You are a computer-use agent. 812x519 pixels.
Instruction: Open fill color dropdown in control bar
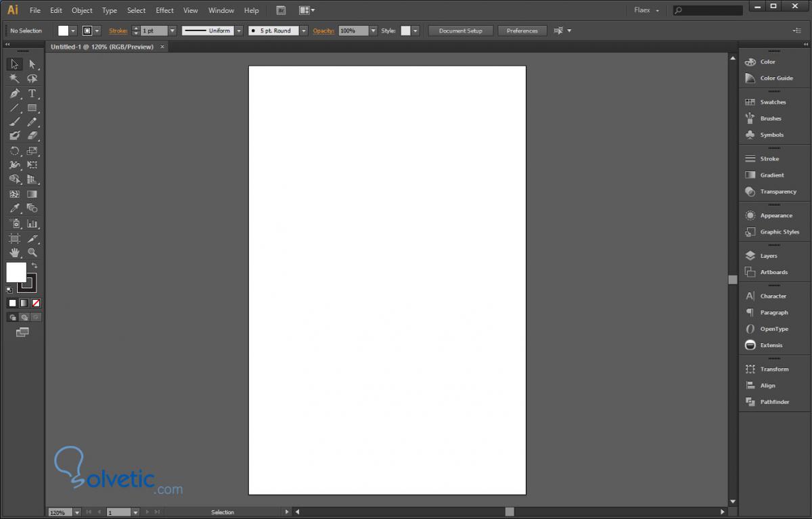(x=74, y=30)
